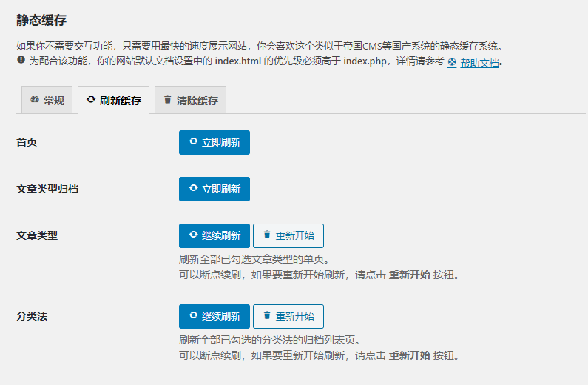The width and height of the screenshot is (588, 385).
Task: Restart 分类法 refresh via 重新开始
Action: click(288, 316)
